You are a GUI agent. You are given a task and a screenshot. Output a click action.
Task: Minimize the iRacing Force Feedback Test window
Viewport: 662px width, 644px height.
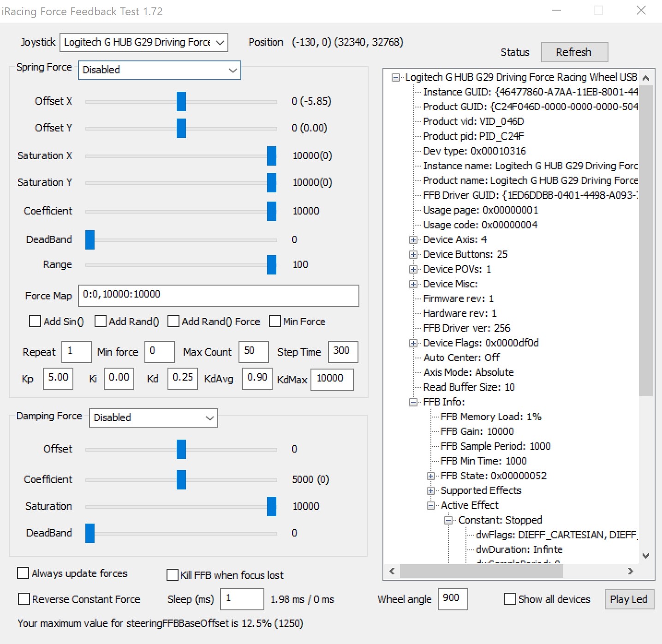point(556,11)
